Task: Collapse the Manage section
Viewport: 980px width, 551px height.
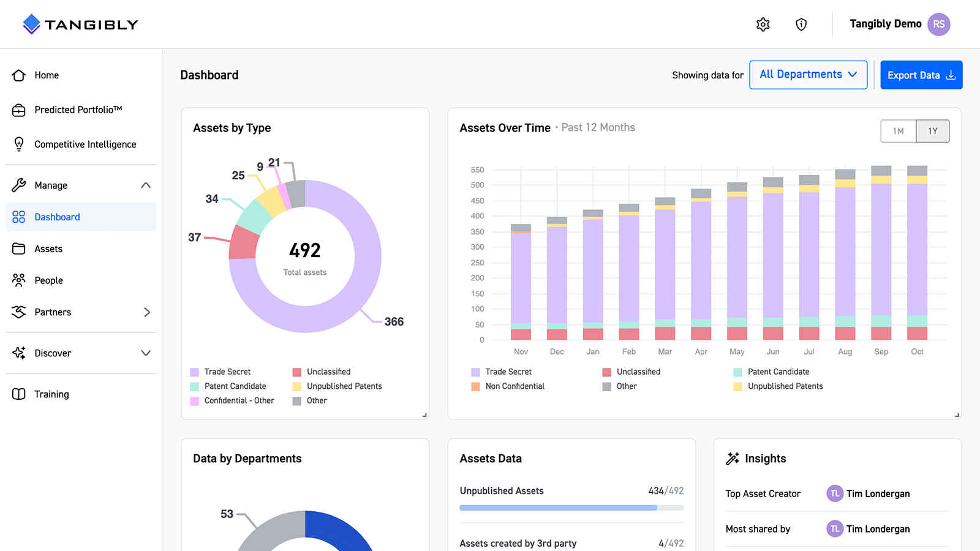Action: (146, 185)
